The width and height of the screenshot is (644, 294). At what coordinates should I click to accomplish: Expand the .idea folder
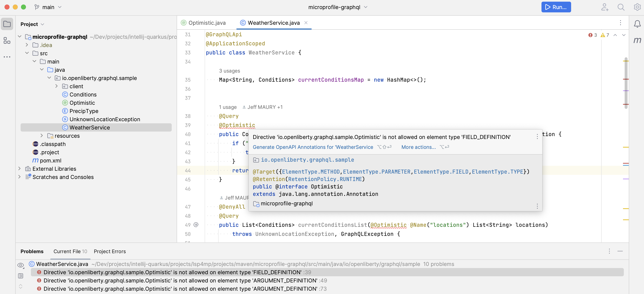click(27, 45)
